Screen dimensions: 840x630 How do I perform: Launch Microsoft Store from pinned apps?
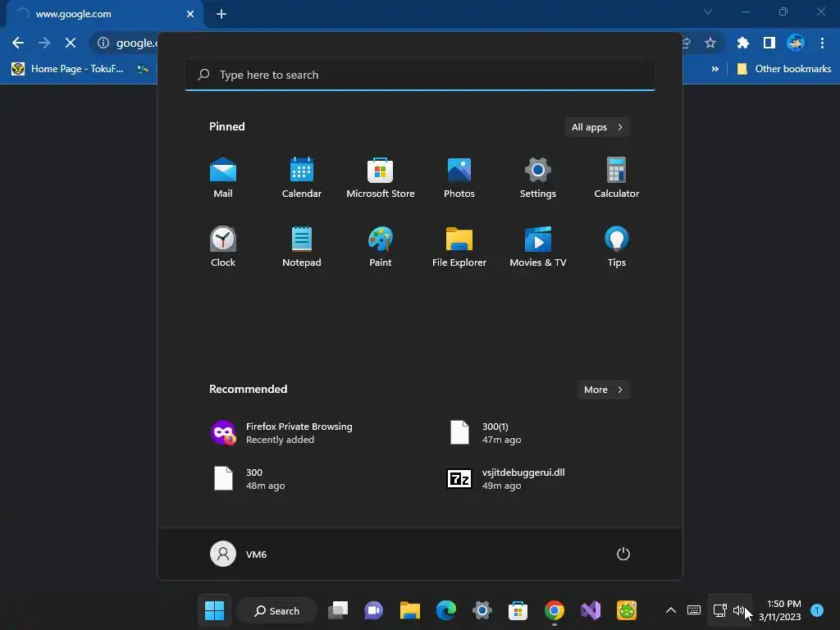pos(381,177)
